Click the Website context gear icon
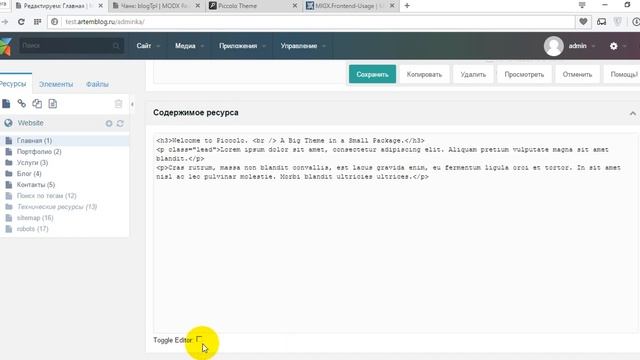 coord(109,123)
